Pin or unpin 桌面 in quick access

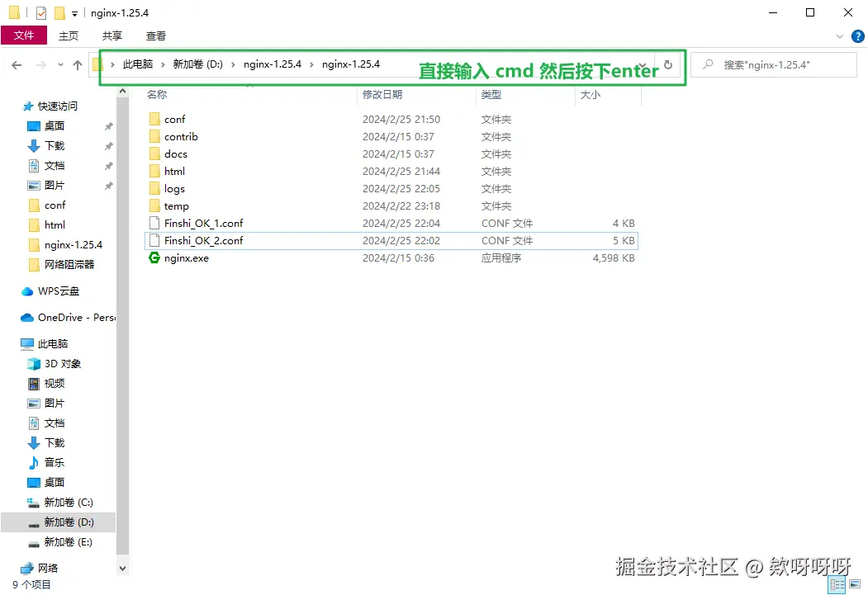(x=107, y=125)
